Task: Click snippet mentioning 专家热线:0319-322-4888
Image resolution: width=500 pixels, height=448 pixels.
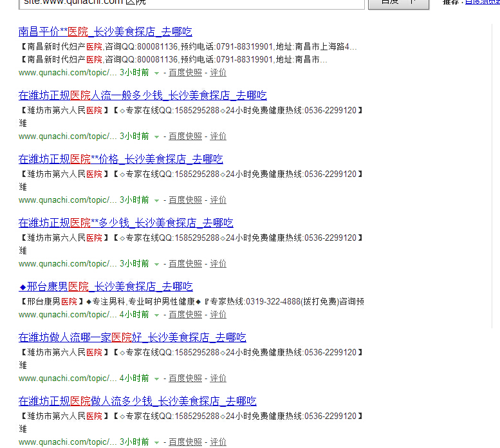Action: coord(192,302)
